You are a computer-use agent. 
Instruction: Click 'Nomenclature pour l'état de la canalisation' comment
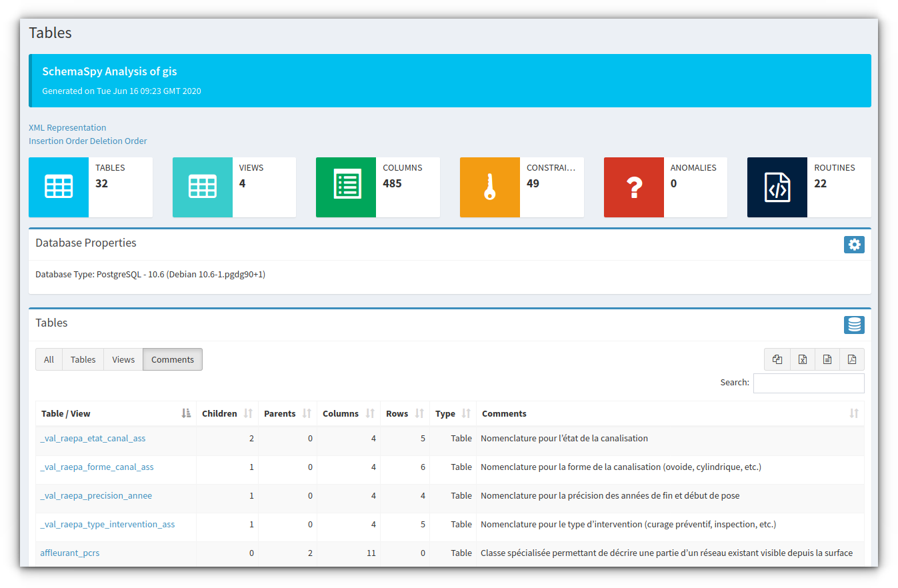564,438
